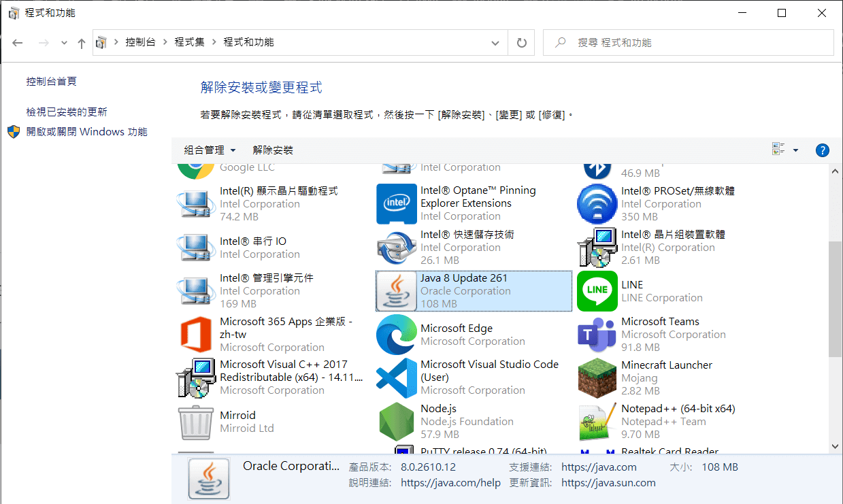Click the Intel 串行 IO program icon
Screen dimensions: 843x504
click(x=196, y=248)
